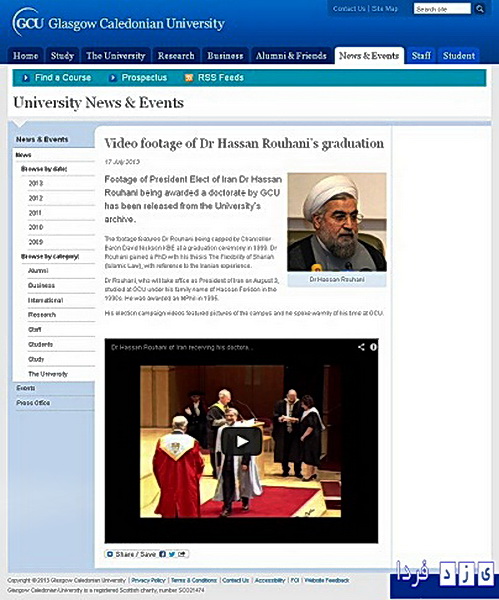Click News & Events sidebar heading
The image size is (499, 600).
tap(42, 139)
